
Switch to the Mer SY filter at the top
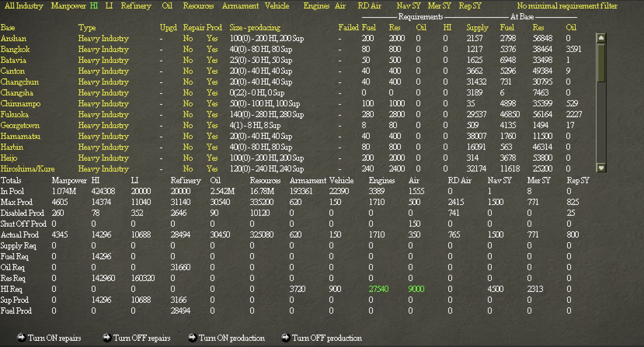coord(439,6)
